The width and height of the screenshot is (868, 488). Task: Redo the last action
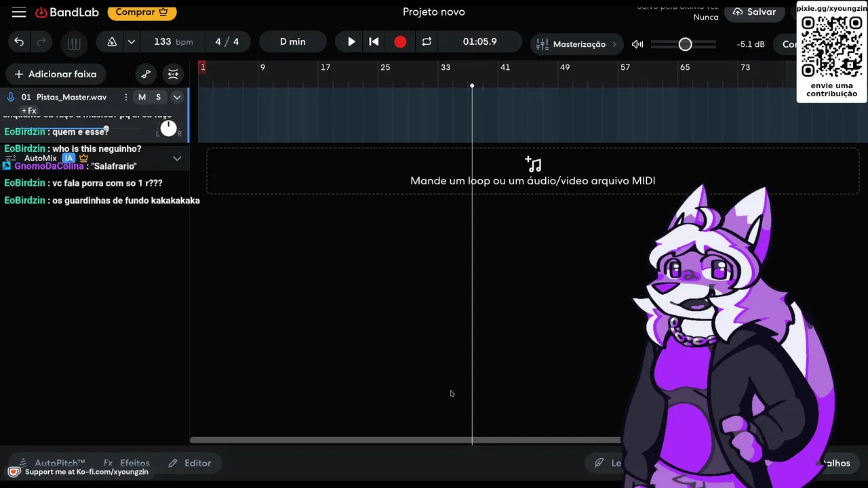point(41,42)
